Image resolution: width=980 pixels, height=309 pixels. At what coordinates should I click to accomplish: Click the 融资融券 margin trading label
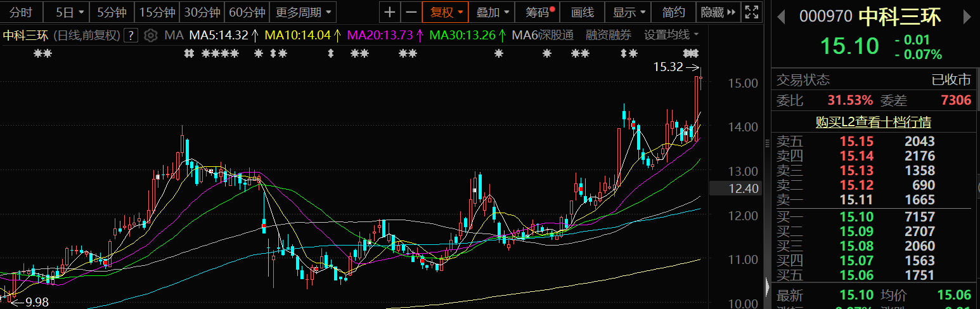(x=608, y=35)
